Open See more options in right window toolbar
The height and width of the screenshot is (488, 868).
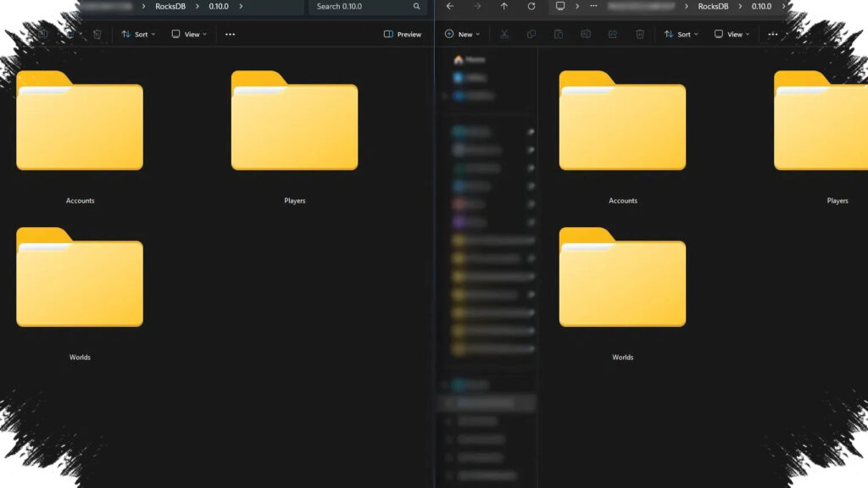773,34
